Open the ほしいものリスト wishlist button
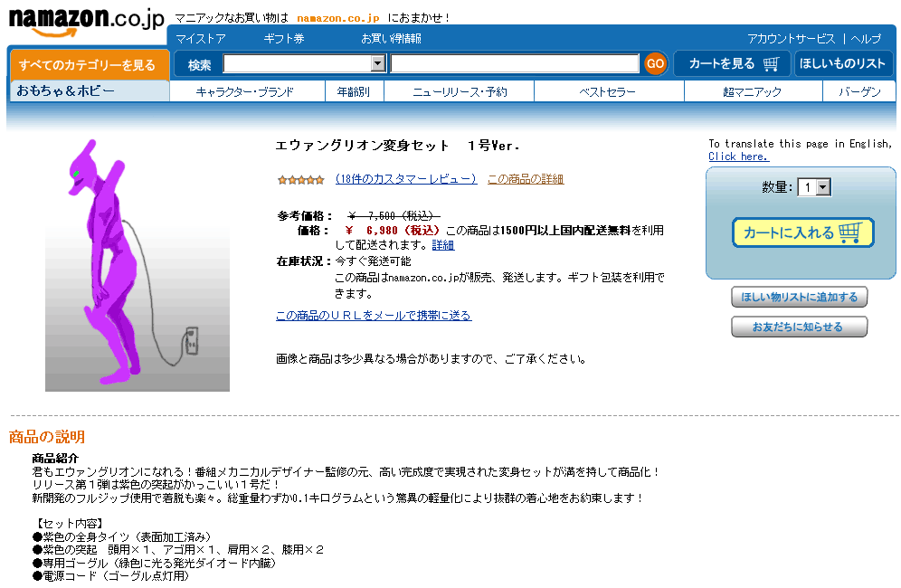 pyautogui.click(x=843, y=63)
